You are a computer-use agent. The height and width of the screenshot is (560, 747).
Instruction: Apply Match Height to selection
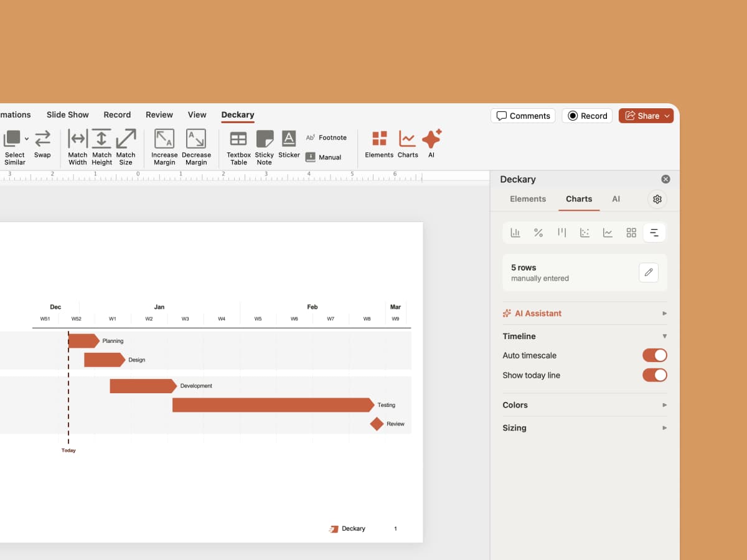(101, 138)
